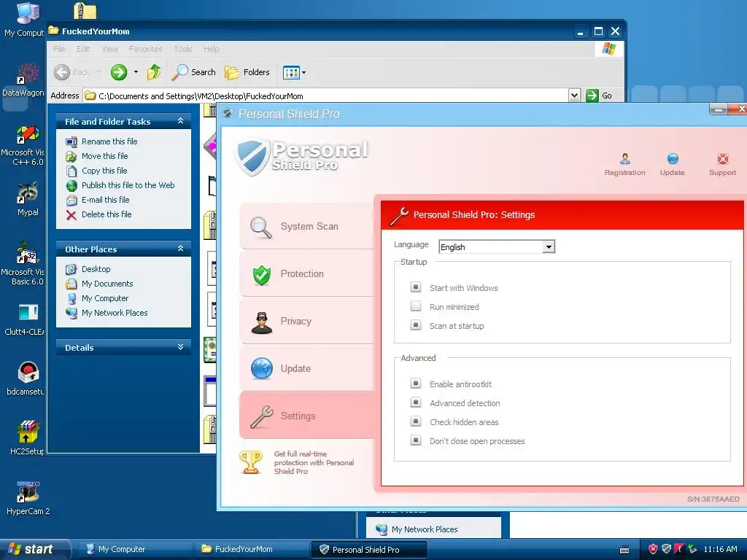Image resolution: width=747 pixels, height=560 pixels.
Task: Click the Back button in Explorer toolbar
Action: (72, 72)
